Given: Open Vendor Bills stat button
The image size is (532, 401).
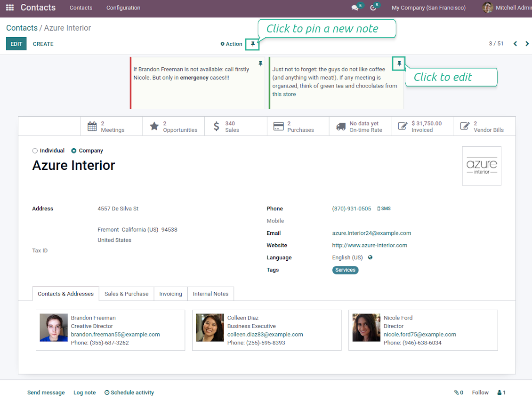Looking at the screenshot, I should tap(484, 127).
